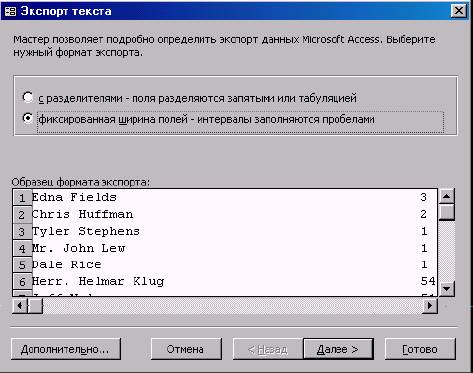
Task: Select row header 4 for Mr. John Lew
Action: 22,248
